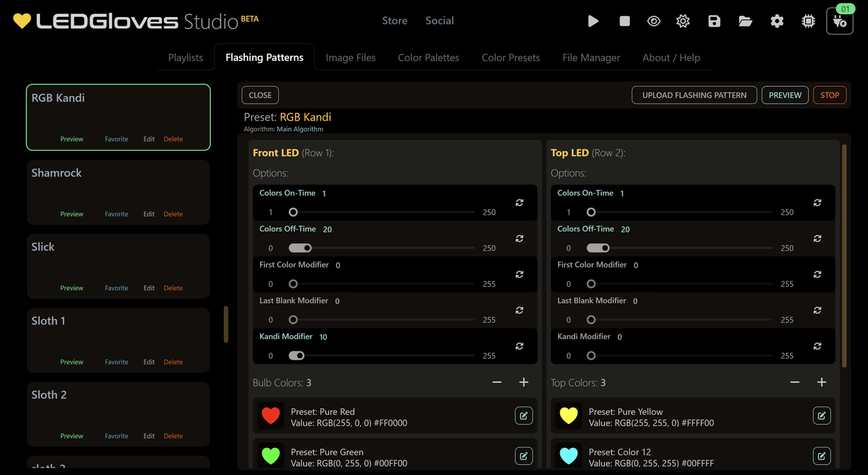Select the Flashing Patterns tab
868x475 pixels.
[264, 58]
